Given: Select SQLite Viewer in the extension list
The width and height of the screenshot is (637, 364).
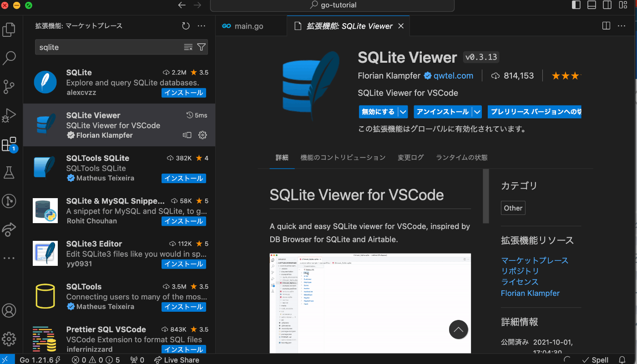Looking at the screenshot, I should coord(119,125).
